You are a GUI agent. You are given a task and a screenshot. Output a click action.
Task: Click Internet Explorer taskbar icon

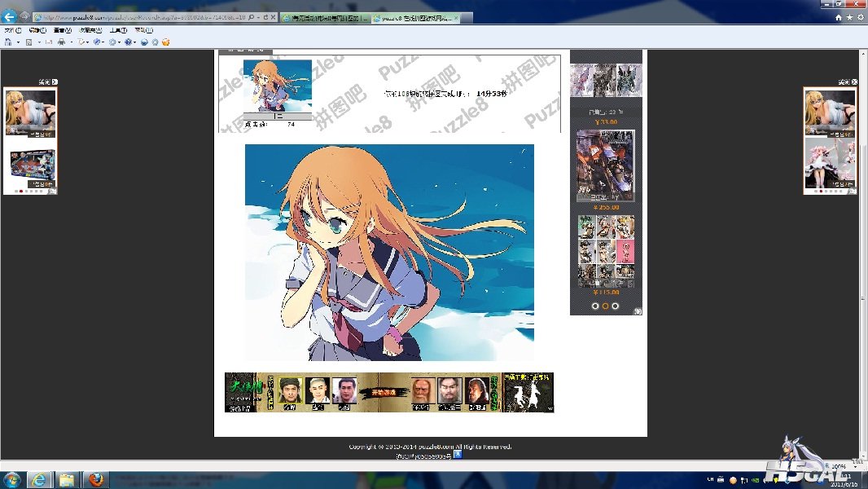pos(39,479)
